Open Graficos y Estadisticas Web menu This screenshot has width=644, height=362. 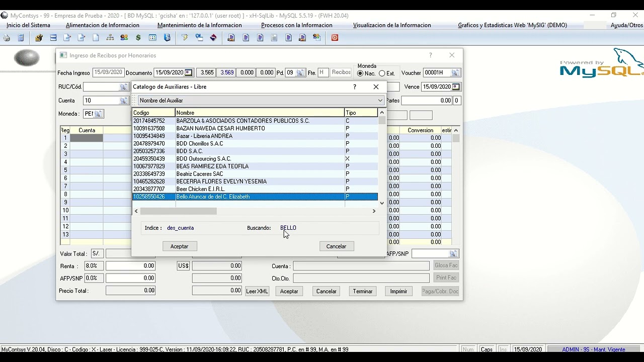[x=512, y=25]
